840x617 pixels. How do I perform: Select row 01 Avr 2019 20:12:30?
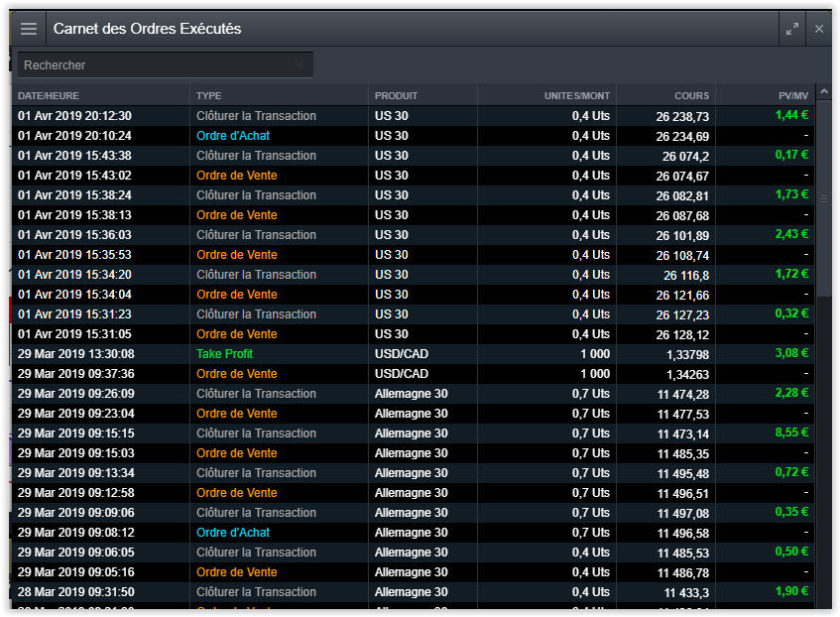(x=413, y=116)
